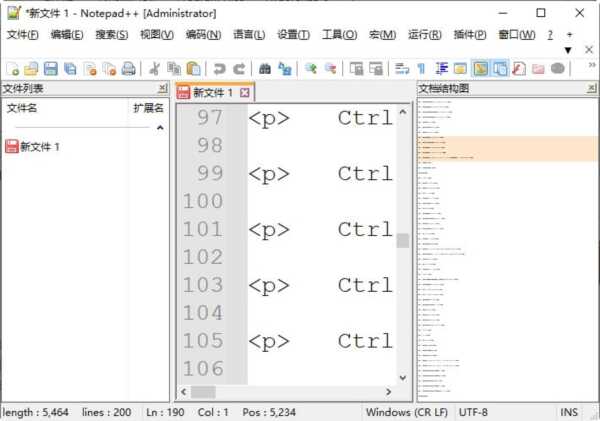Close the 文档结构图 panel
This screenshot has width=600, height=421.
592,88
